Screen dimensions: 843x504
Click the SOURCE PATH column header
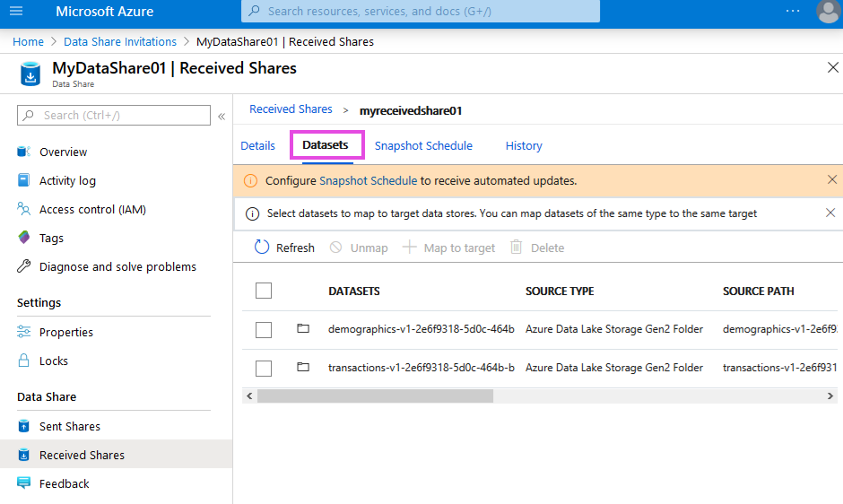tap(758, 291)
